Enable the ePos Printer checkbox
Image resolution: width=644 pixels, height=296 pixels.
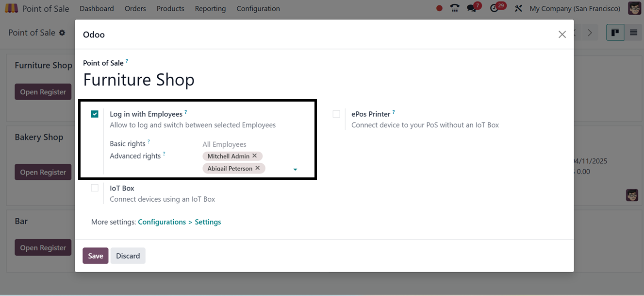(336, 114)
